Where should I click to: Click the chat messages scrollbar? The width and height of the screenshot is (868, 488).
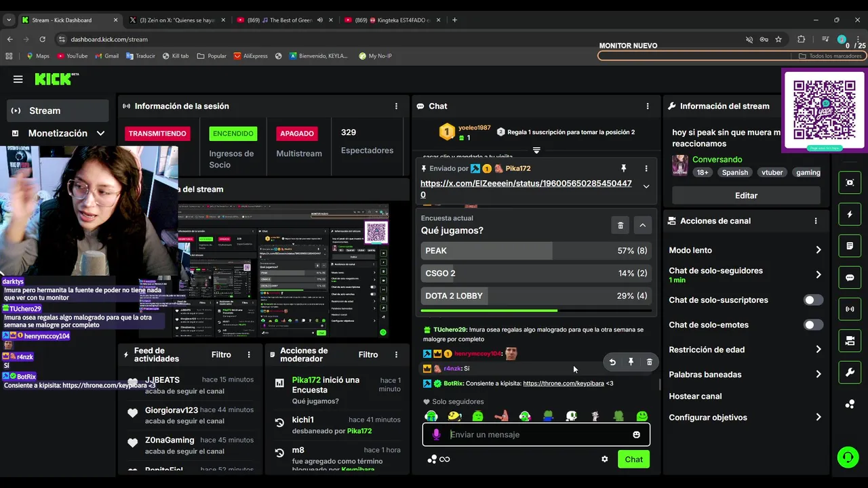[660, 384]
